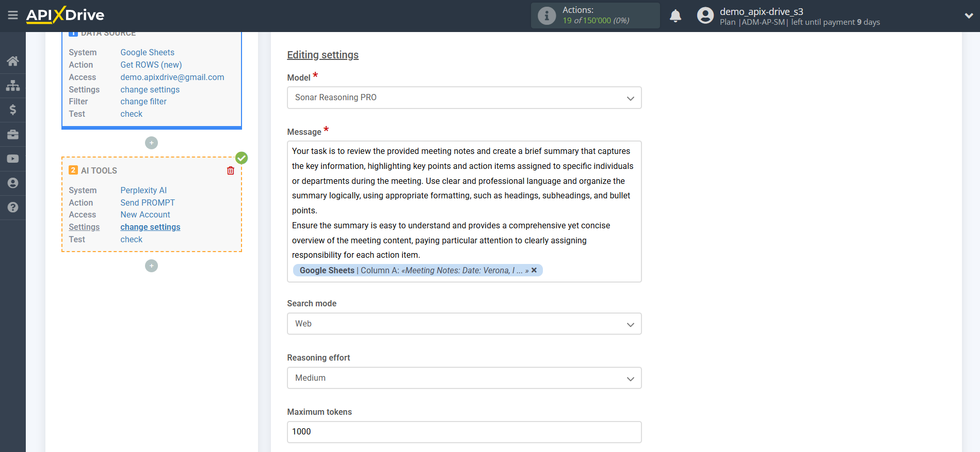Expand the account menu chevron
The height and width of the screenshot is (452, 980).
(969, 16)
